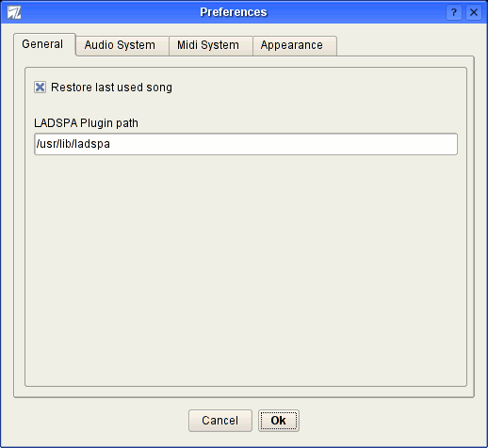Confirm settings with the Ok button

[279, 421]
